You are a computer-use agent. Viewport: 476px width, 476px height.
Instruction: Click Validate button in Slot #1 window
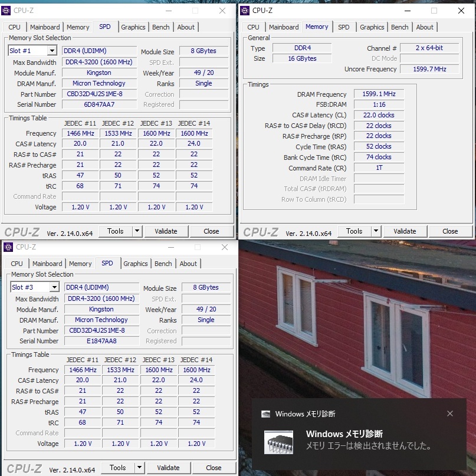pos(166,231)
